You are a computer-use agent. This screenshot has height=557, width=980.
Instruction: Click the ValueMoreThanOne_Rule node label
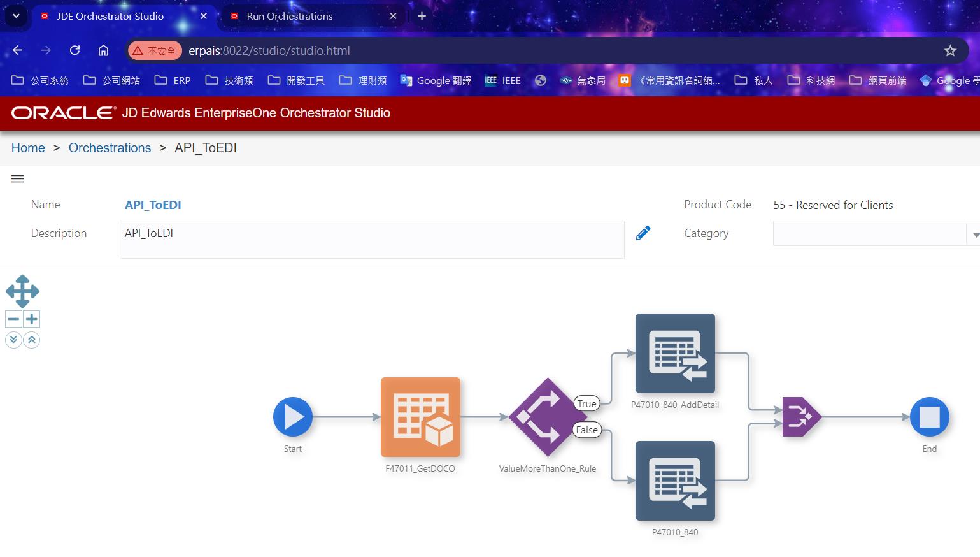click(548, 468)
